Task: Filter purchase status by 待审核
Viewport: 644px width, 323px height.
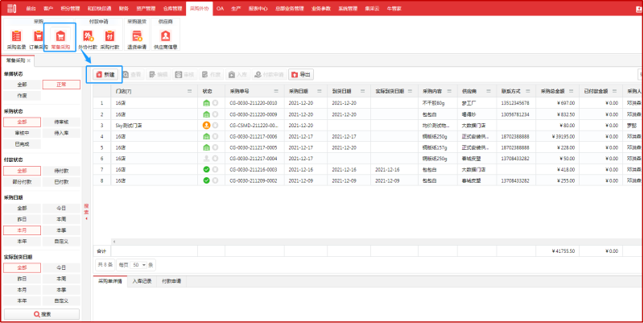Action: pos(60,122)
